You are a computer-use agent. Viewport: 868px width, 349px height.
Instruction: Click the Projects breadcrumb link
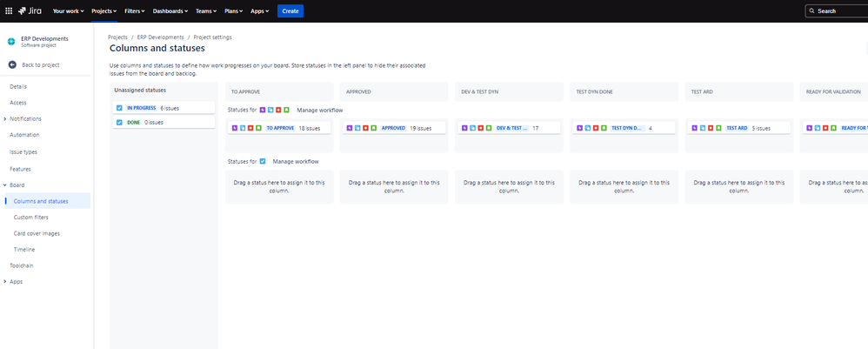(x=118, y=37)
